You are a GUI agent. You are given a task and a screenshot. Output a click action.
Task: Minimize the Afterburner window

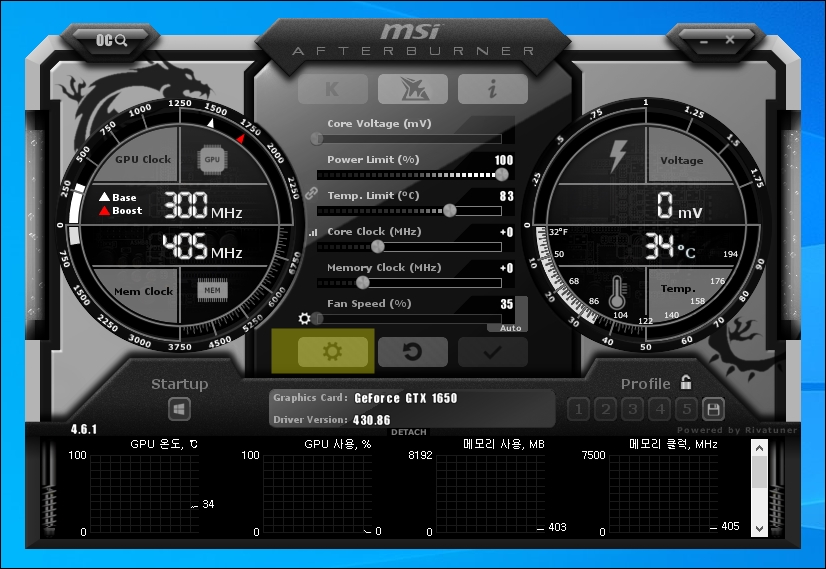coord(704,41)
